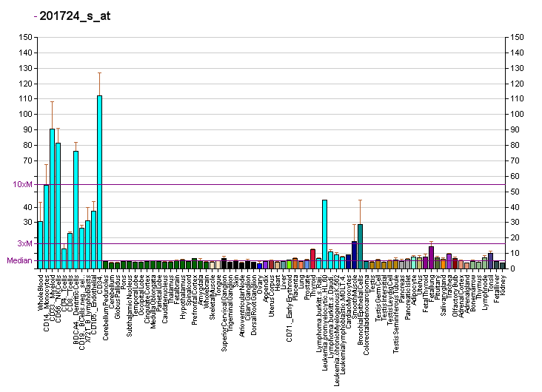Click the small dash before the title

36,16
